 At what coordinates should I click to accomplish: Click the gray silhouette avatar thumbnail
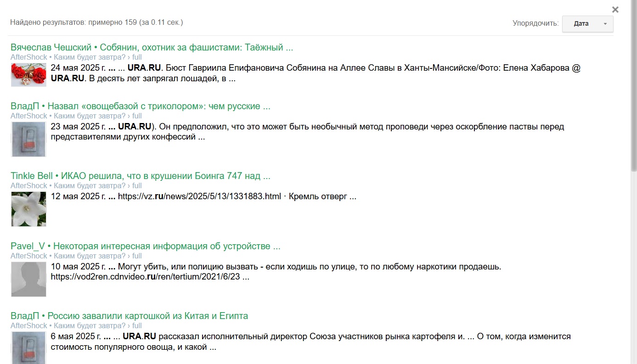(28, 279)
